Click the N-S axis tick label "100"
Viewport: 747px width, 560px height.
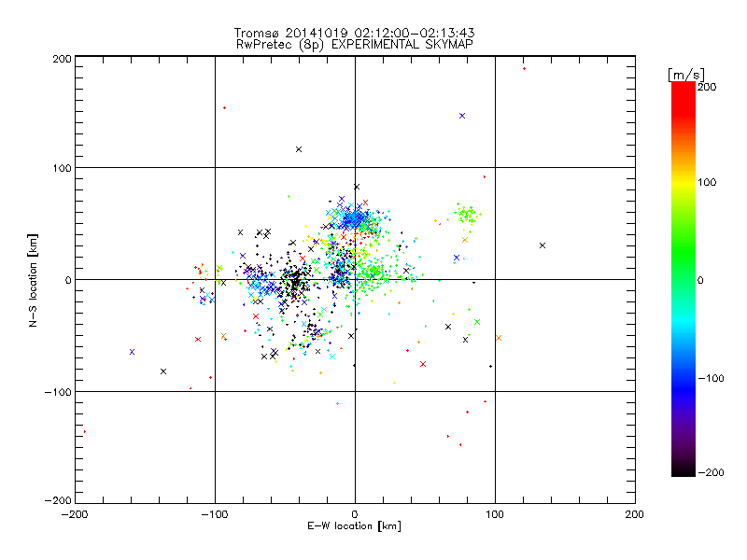pos(62,168)
